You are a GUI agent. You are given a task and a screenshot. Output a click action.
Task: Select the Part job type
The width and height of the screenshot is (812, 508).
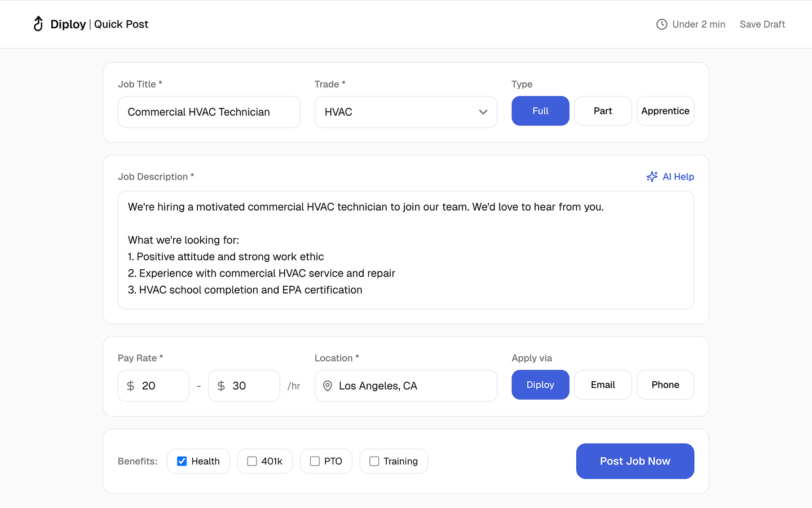(x=602, y=111)
